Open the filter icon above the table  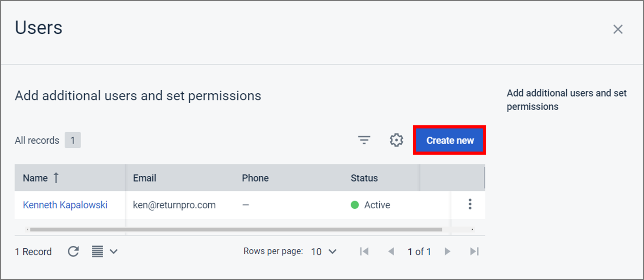(x=364, y=140)
